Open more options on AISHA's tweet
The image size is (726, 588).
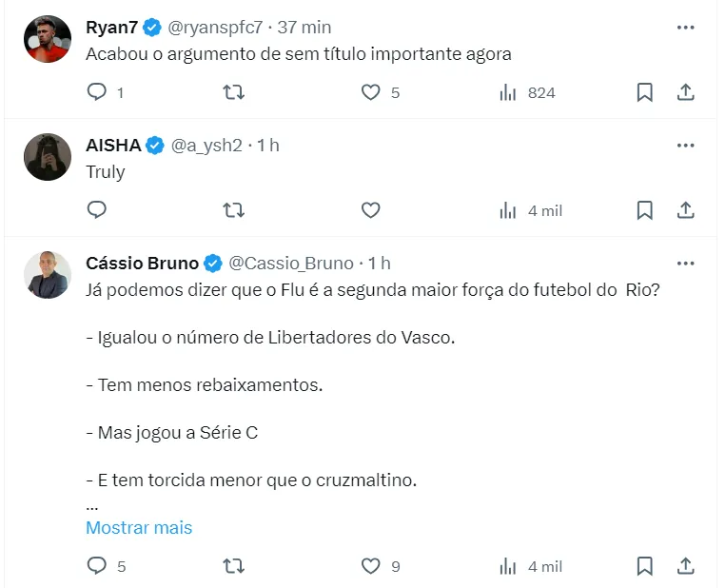coord(685,146)
